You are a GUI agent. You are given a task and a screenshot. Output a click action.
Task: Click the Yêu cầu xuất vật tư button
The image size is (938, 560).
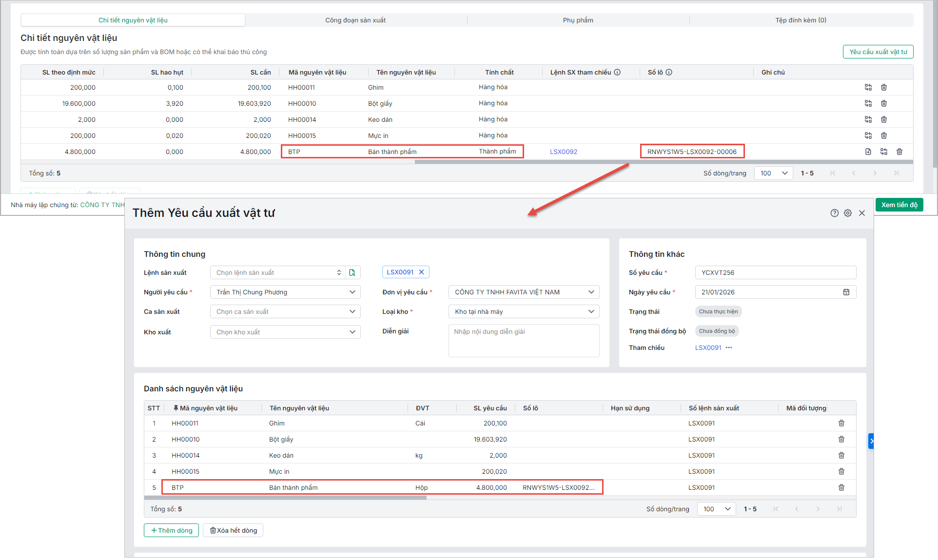878,52
